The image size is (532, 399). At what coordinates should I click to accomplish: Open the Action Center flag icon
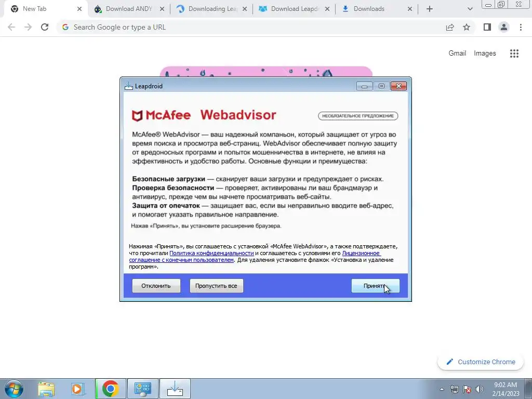click(x=467, y=390)
